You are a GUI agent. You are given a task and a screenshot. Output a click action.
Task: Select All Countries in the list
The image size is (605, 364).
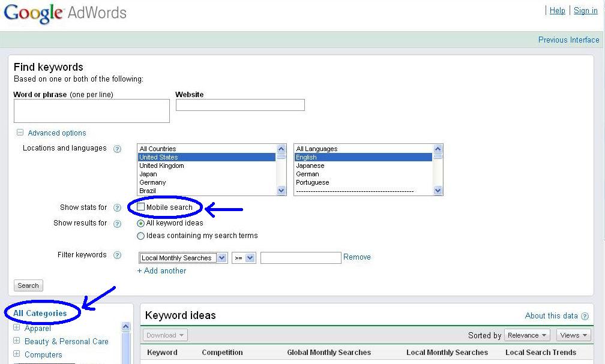pos(207,149)
